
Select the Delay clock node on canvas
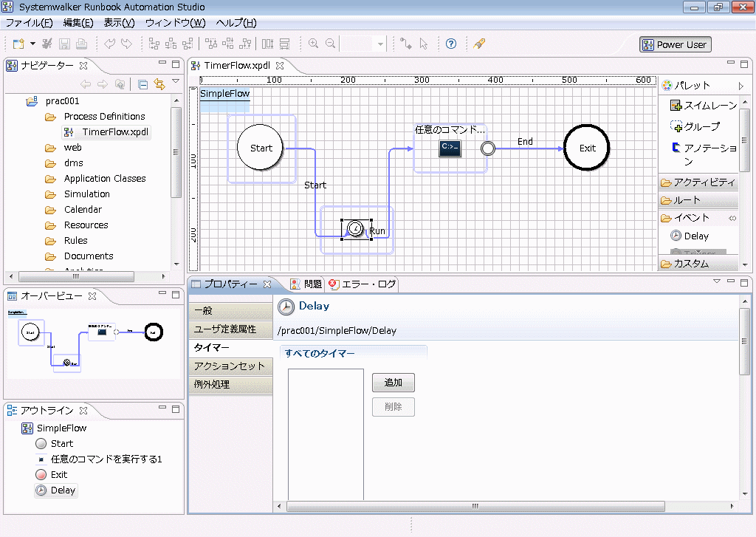point(355,228)
